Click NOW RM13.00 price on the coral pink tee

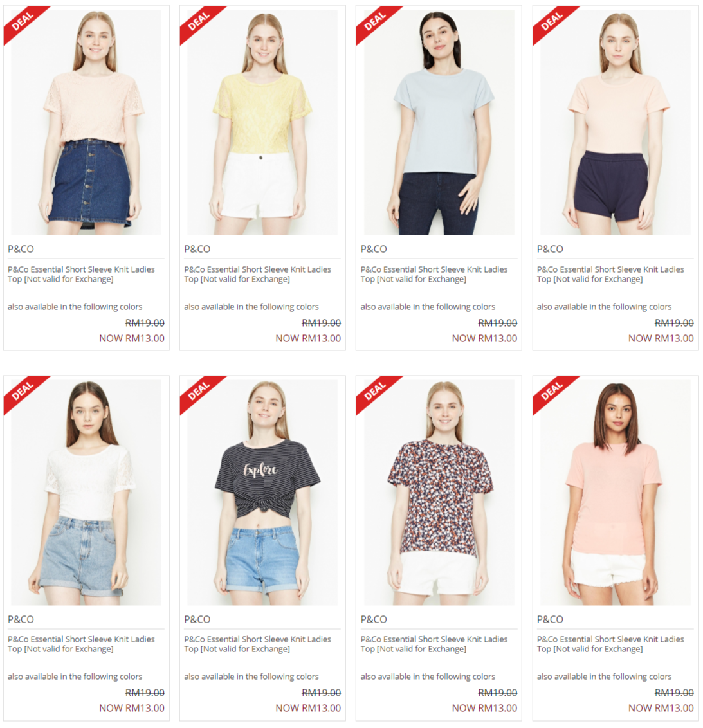[661, 708]
